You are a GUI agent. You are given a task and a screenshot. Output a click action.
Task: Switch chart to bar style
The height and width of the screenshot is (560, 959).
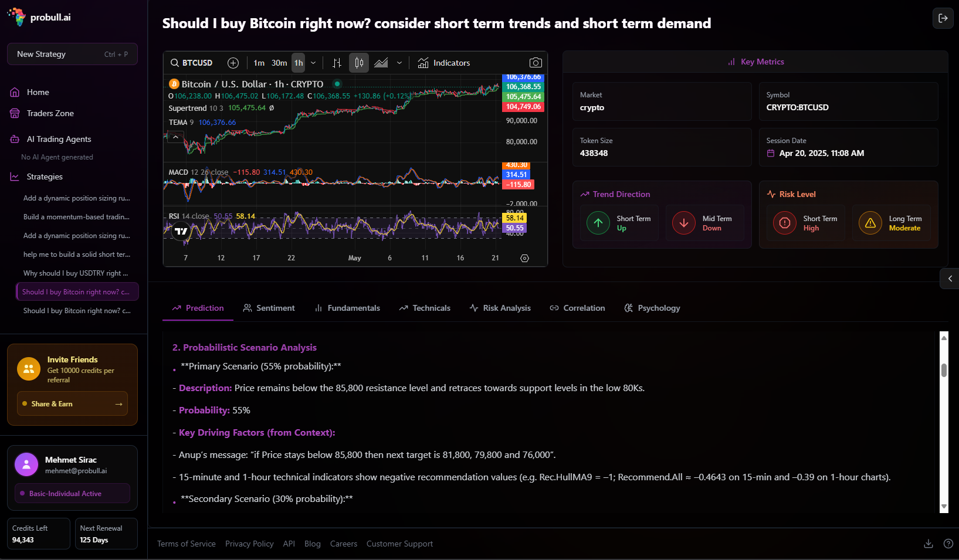(337, 63)
